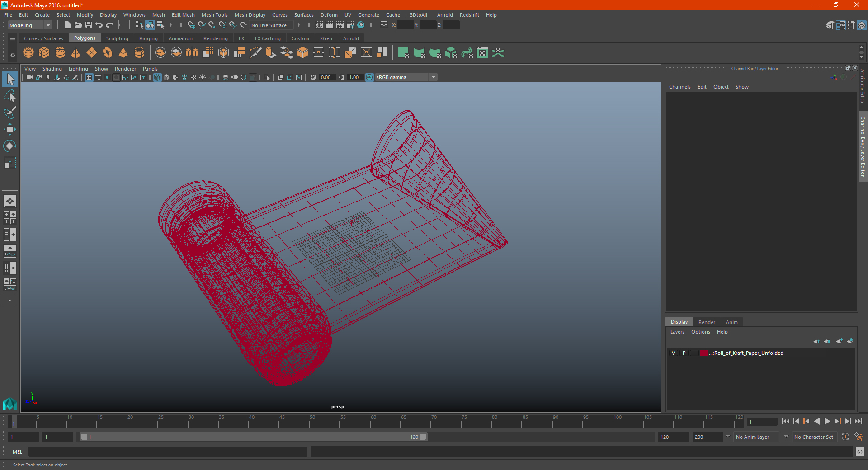868x470 pixels.
Task: Create a polygon sphere from the shelf
Action: pos(28,53)
